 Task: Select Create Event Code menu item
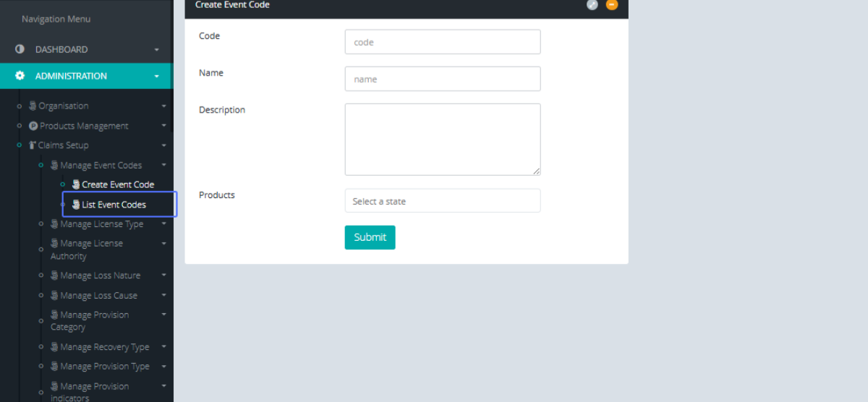[117, 184]
